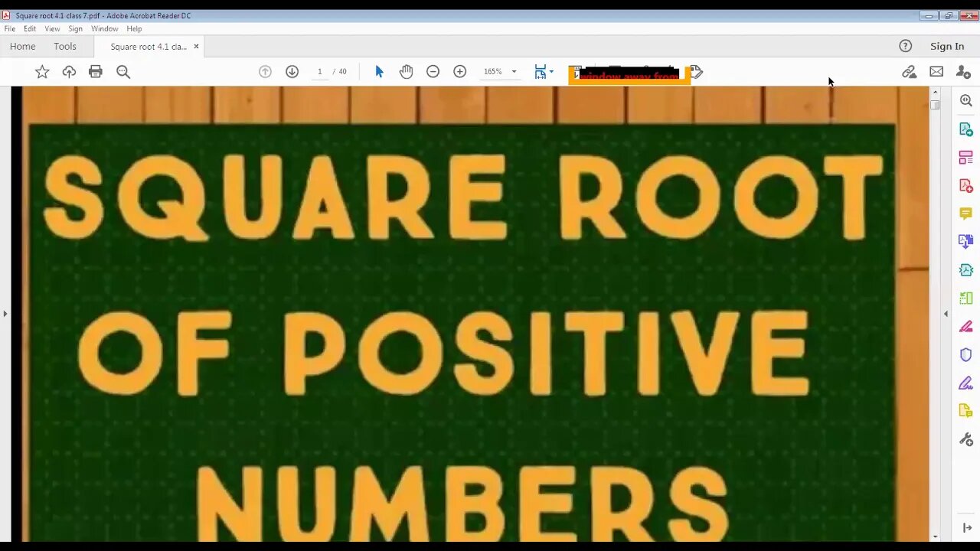980x551 pixels.
Task: Open the find text magnifier in toolbar
Action: (123, 72)
